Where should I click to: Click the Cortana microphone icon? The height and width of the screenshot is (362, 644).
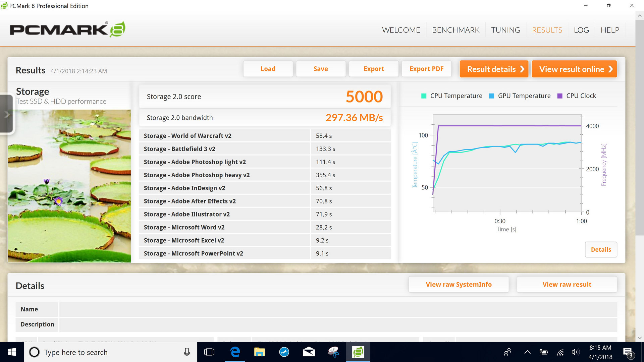click(x=187, y=352)
